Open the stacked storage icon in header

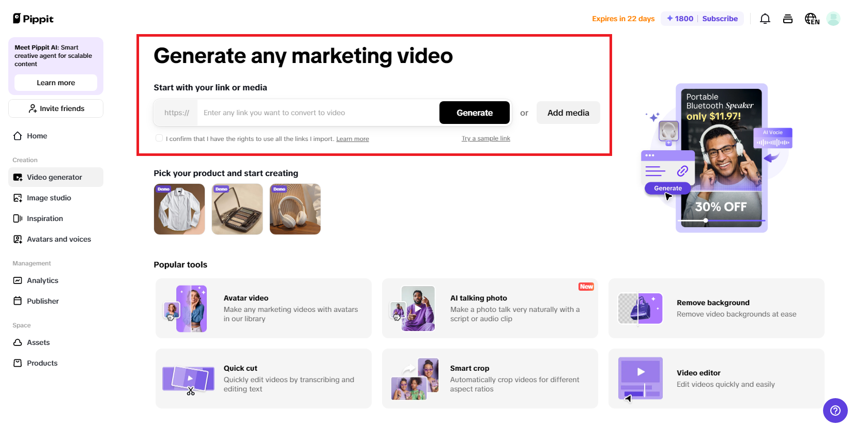click(x=787, y=19)
